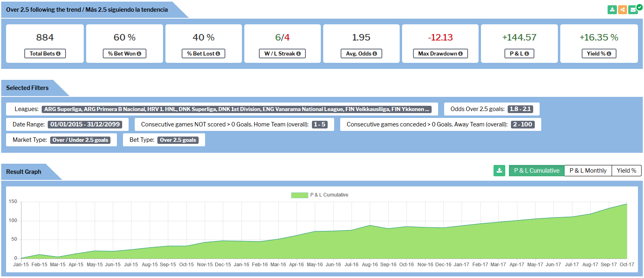The image size is (644, 278).
Task: Click the Bet Type value Over 2.5 goals
Action: pos(178,140)
